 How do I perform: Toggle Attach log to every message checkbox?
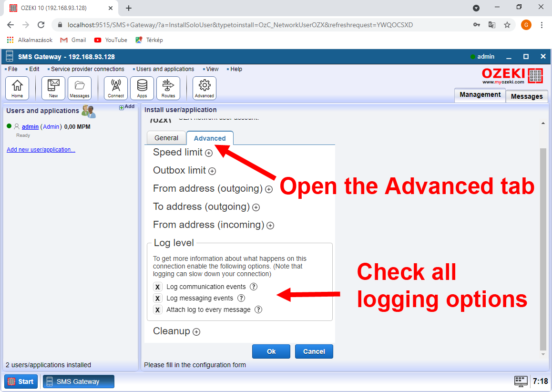point(157,310)
